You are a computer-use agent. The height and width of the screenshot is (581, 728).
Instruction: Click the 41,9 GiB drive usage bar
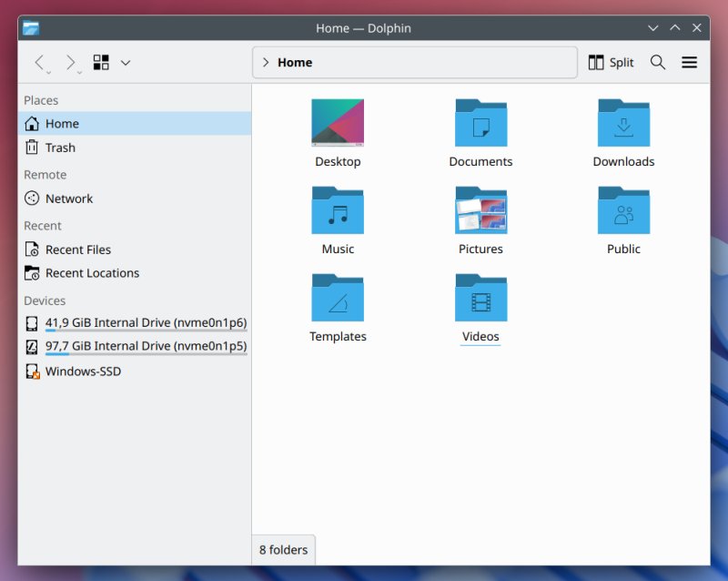[146, 331]
